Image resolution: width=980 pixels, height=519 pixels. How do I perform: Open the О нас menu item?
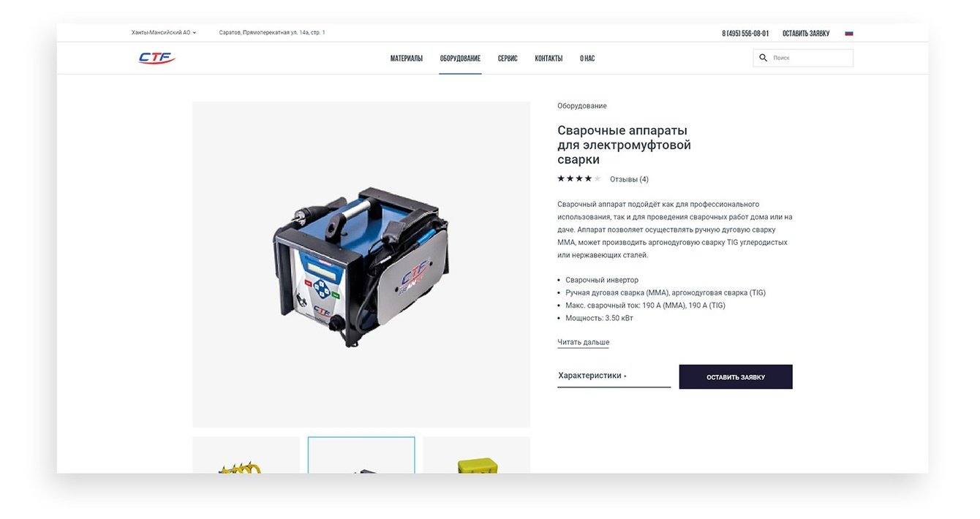pos(587,58)
